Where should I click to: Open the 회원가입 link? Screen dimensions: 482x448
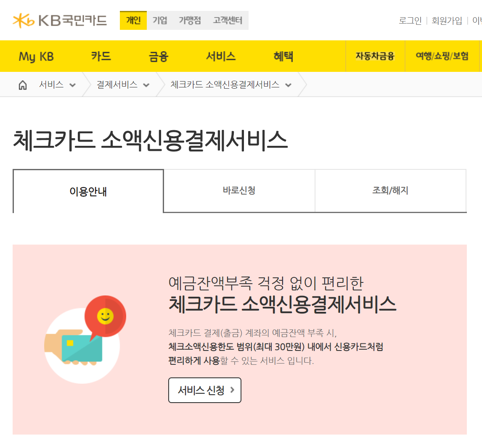coord(447,21)
